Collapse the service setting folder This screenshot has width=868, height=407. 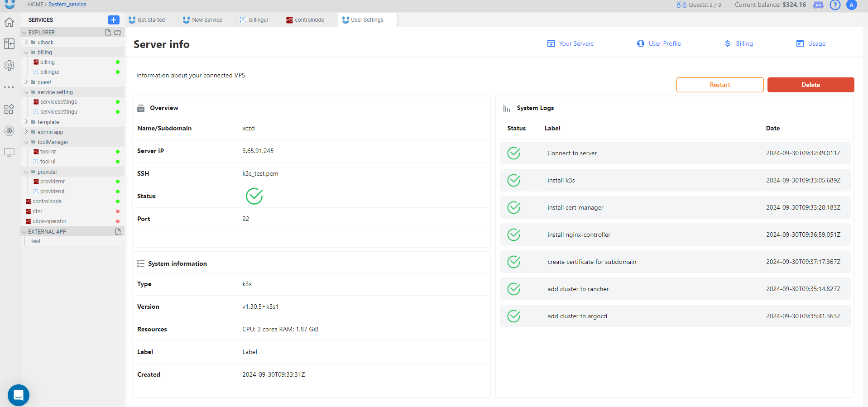click(x=26, y=92)
